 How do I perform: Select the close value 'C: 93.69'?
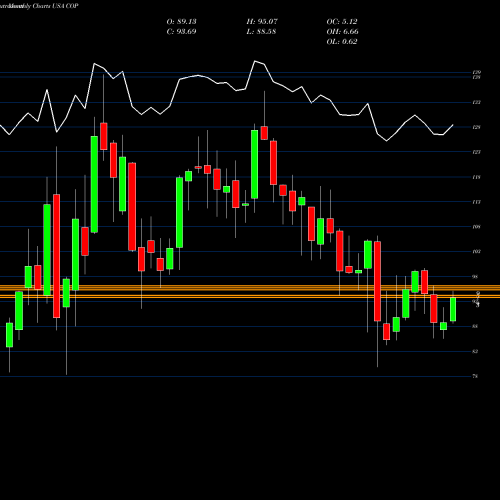(181, 32)
